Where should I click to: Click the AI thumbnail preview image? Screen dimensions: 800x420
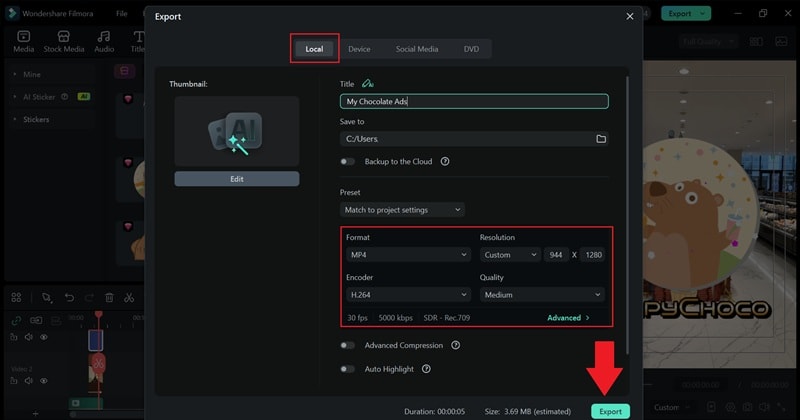(x=237, y=131)
